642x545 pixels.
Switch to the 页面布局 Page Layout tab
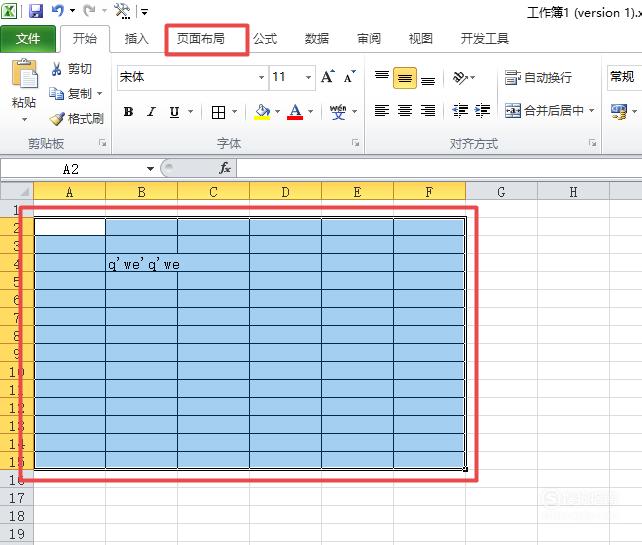point(201,39)
